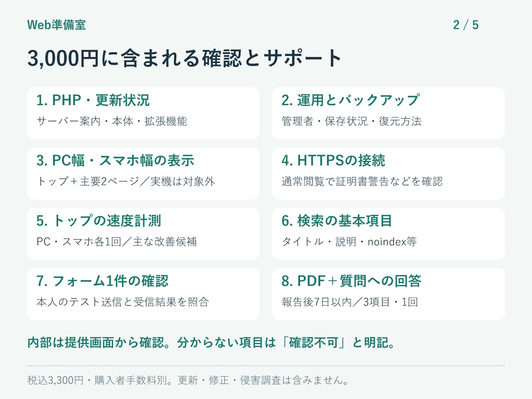Select the '1. PHP・更新状況' card heading
This screenshot has width=532, height=399.
click(93, 100)
